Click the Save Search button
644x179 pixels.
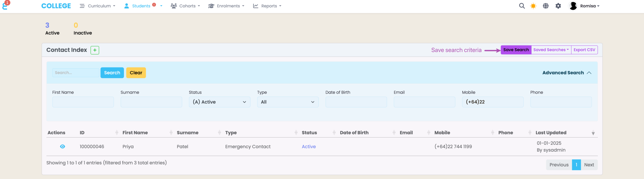516,50
